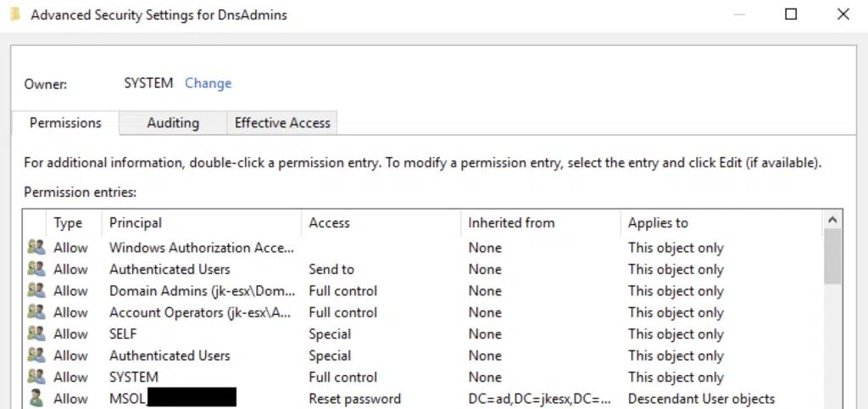The image size is (868, 409).
Task: Click group icon beside Windows Authorization Access entry
Action: (36, 248)
